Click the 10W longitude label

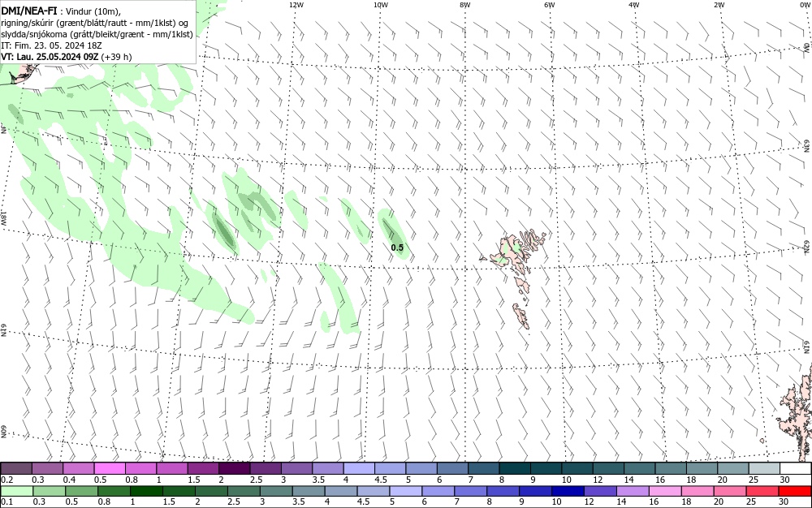[381, 5]
